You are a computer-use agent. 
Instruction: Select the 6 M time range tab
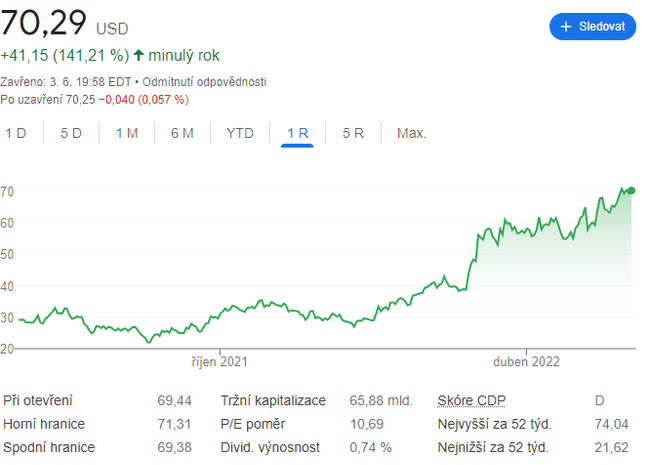click(182, 133)
